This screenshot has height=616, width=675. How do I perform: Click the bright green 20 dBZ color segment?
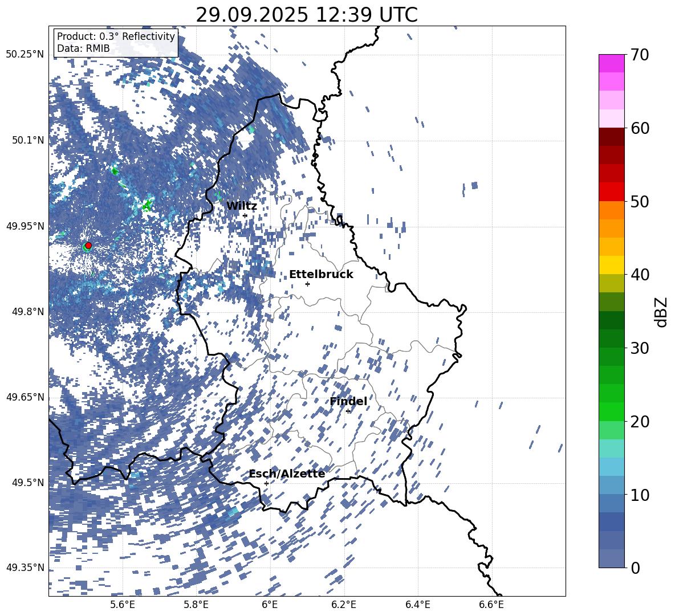[611, 411]
